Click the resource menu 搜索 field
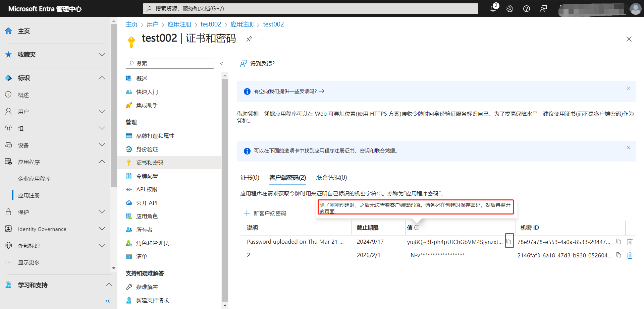 pos(170,64)
